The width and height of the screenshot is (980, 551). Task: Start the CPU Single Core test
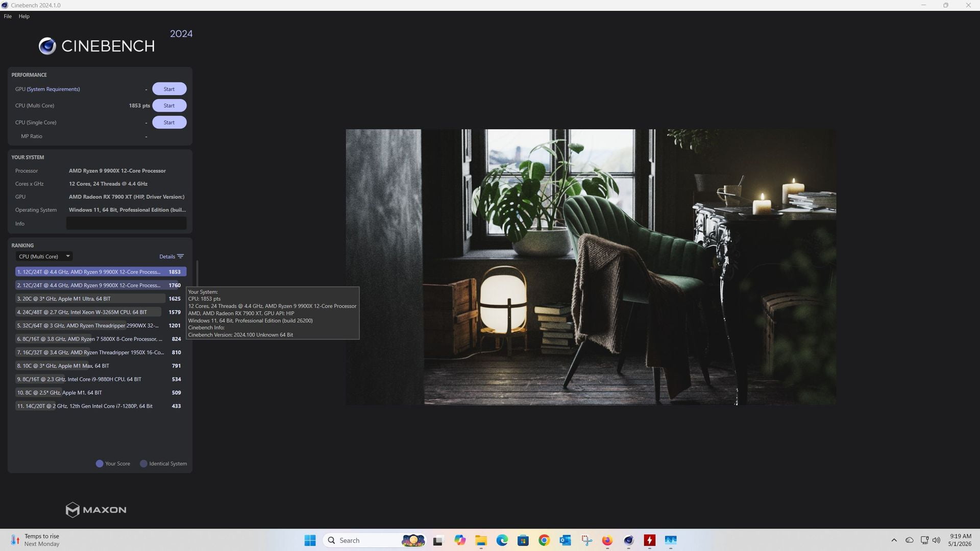169,123
